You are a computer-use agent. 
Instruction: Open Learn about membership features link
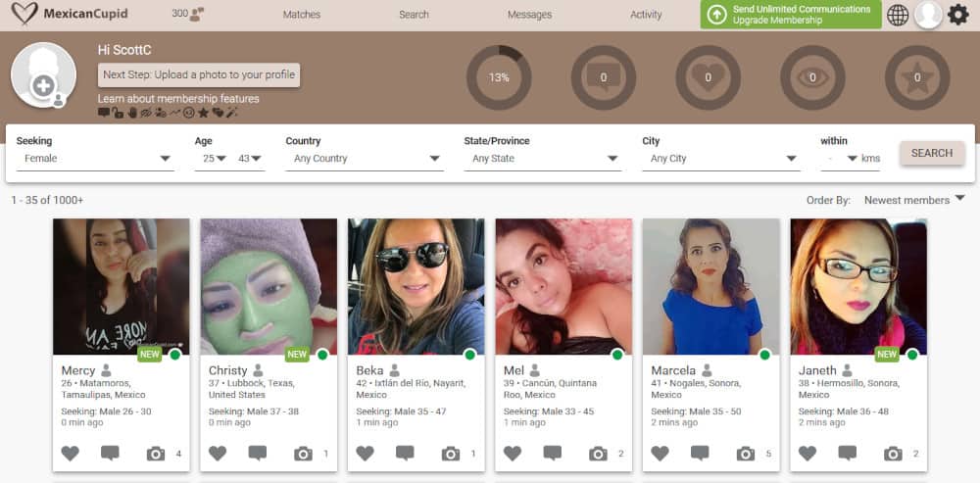[178, 99]
